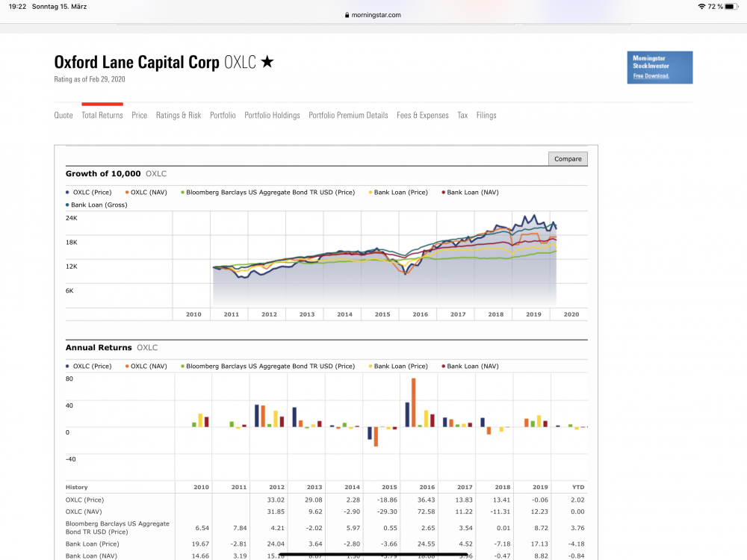Tap the lock icon next to morningstar.com

pos(347,15)
